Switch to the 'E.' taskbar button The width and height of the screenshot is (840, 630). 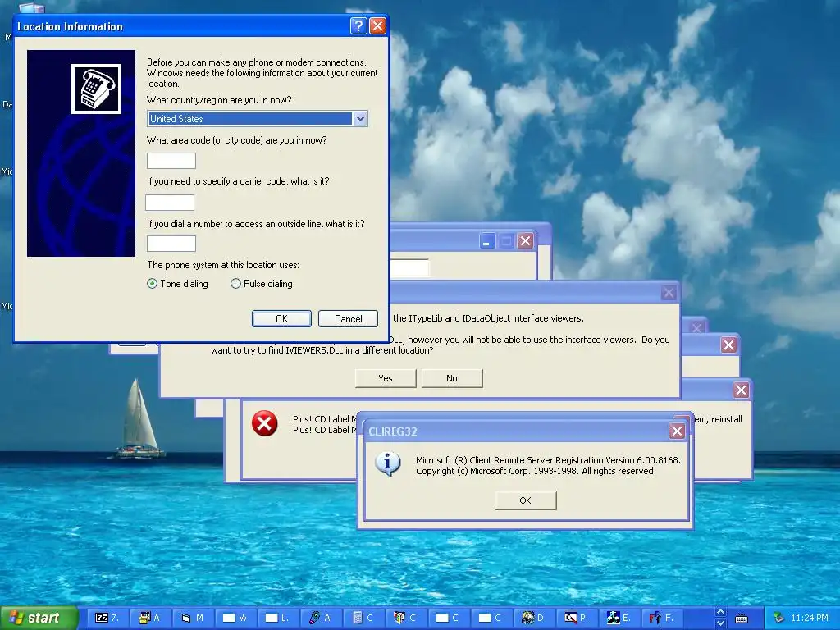pyautogui.click(x=619, y=618)
